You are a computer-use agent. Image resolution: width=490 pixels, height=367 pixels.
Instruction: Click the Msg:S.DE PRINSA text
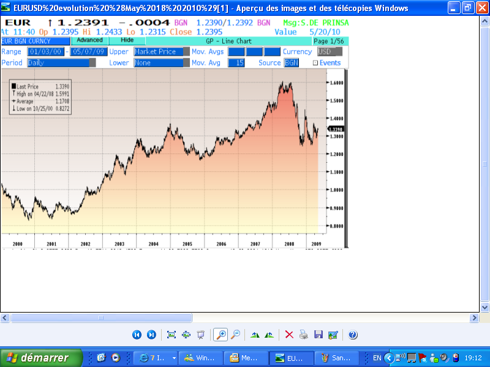pos(316,23)
